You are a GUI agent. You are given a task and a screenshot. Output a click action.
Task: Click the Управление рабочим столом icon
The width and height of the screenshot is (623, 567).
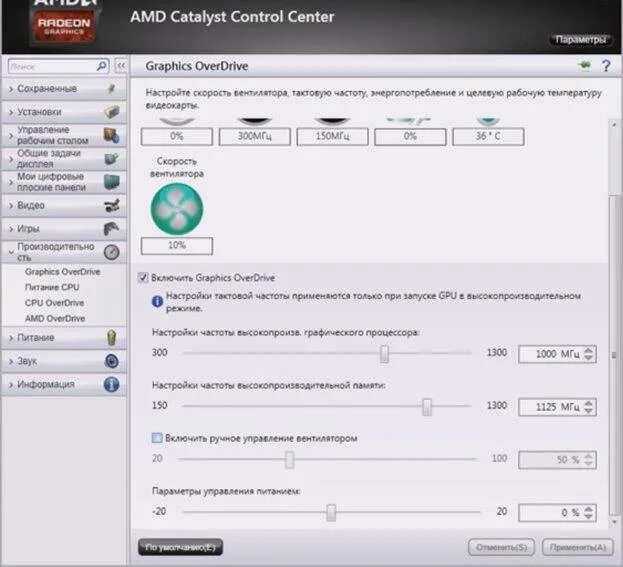(x=112, y=135)
